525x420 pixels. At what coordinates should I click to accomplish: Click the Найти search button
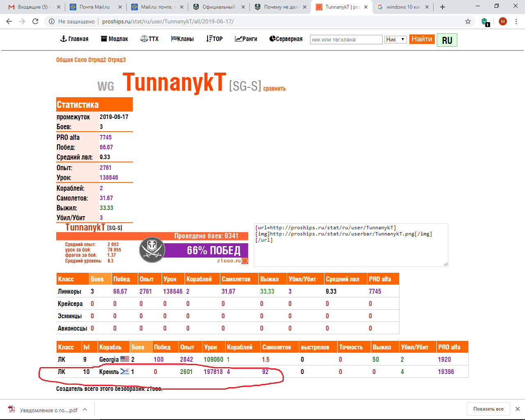422,39
